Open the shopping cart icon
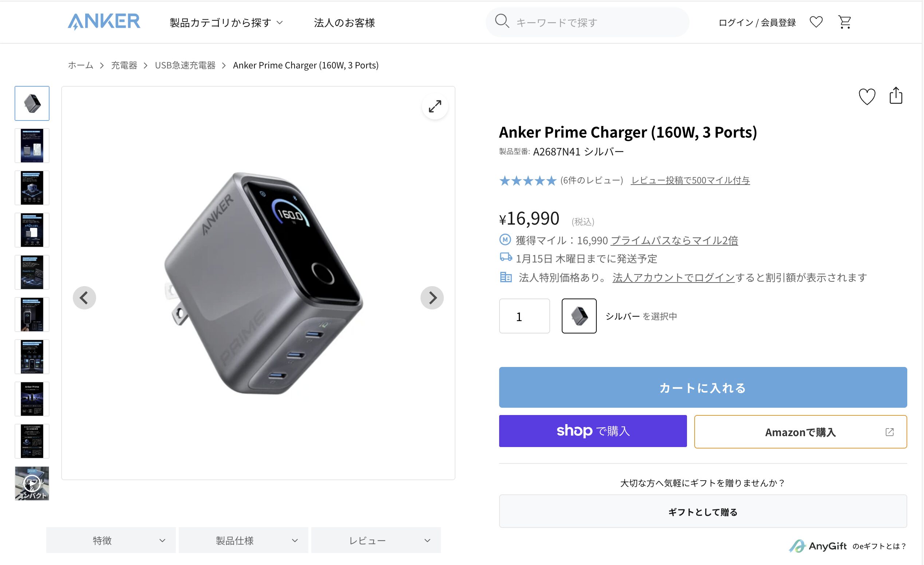Image resolution: width=924 pixels, height=565 pixels. (844, 22)
